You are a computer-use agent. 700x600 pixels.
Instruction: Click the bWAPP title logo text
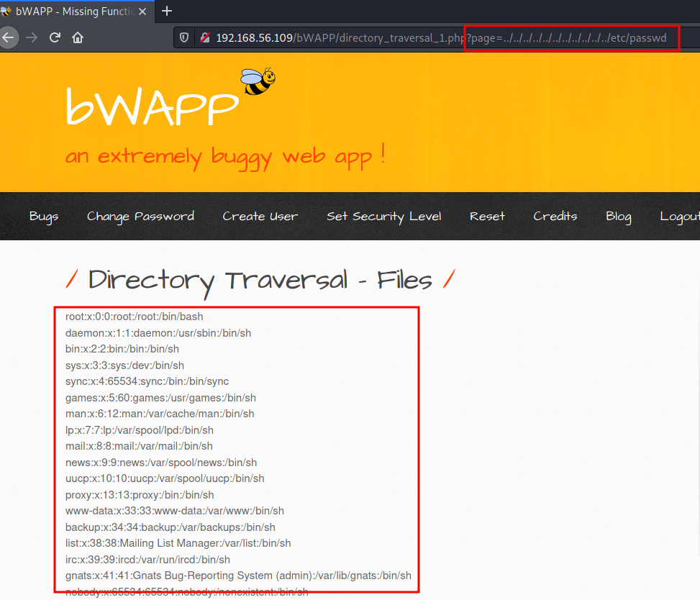[153, 106]
